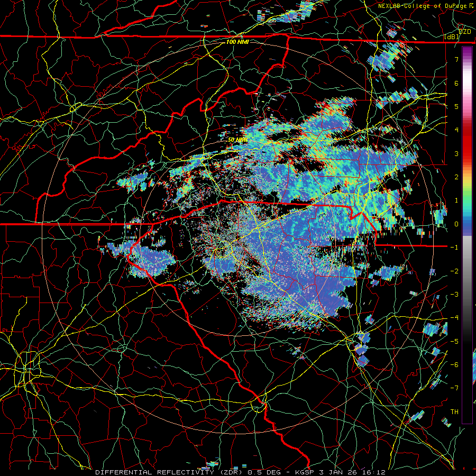Screen dimensions: 476x476
Task: Click the 0 value on the scale
Action: [456, 224]
